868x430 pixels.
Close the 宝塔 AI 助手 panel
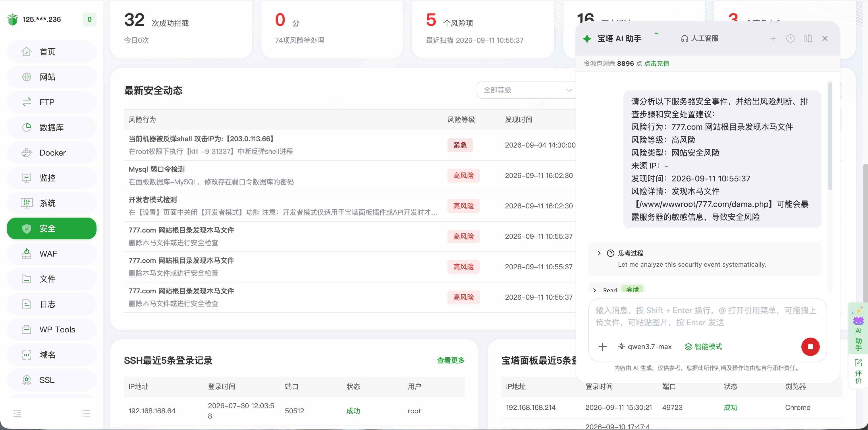[x=825, y=39]
